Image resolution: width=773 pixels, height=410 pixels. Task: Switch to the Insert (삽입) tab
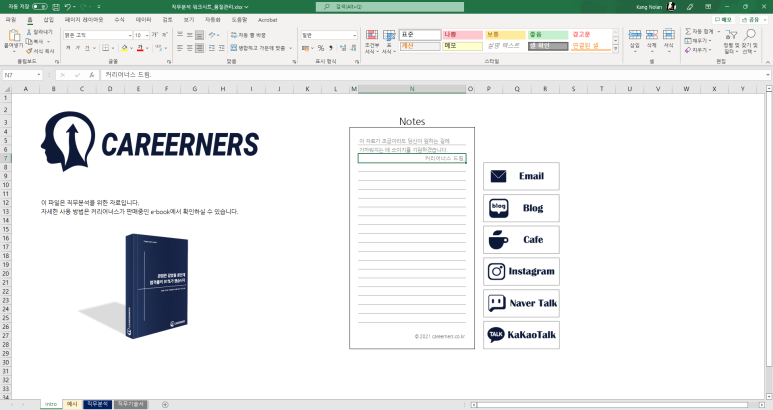tap(48, 20)
